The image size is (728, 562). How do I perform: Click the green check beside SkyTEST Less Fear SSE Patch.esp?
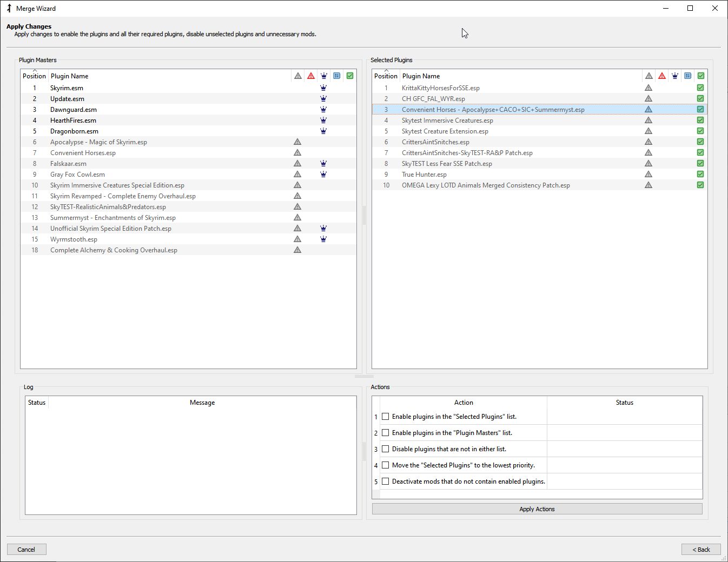(x=700, y=163)
